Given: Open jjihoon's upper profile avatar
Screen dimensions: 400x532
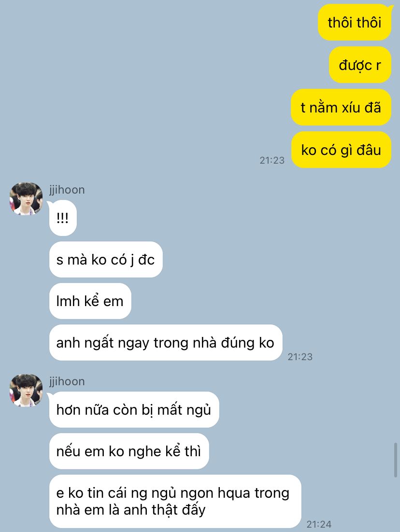Looking at the screenshot, I should [x=26, y=199].
